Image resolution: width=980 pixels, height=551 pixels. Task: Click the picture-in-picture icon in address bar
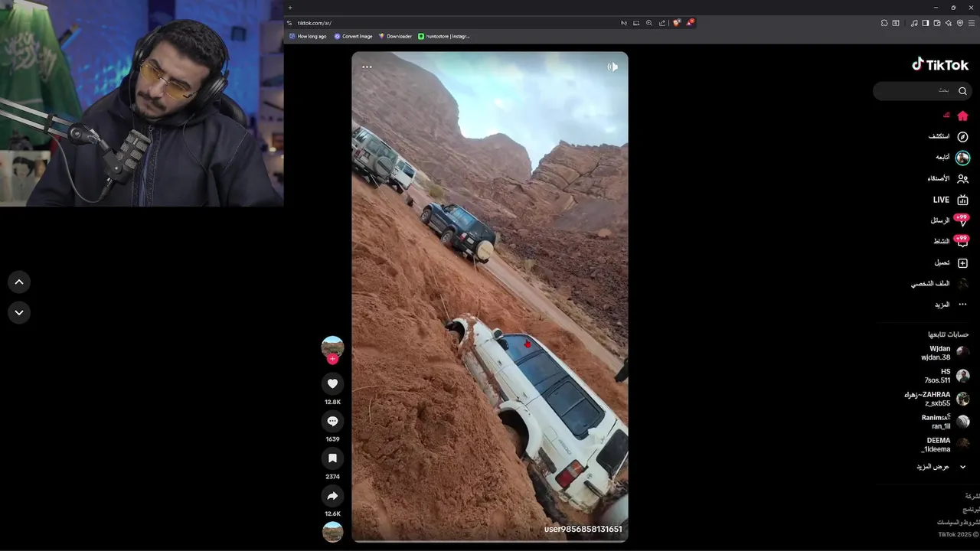(x=636, y=23)
